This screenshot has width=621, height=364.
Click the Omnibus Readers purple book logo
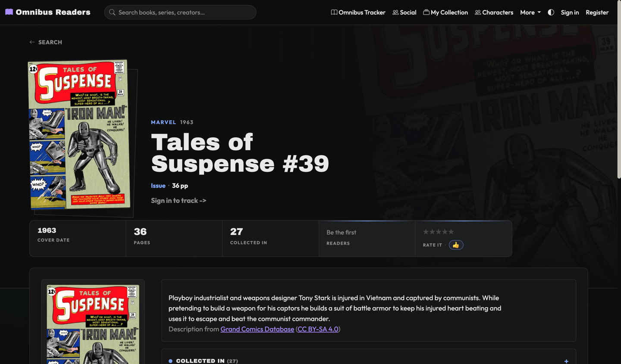(x=9, y=12)
